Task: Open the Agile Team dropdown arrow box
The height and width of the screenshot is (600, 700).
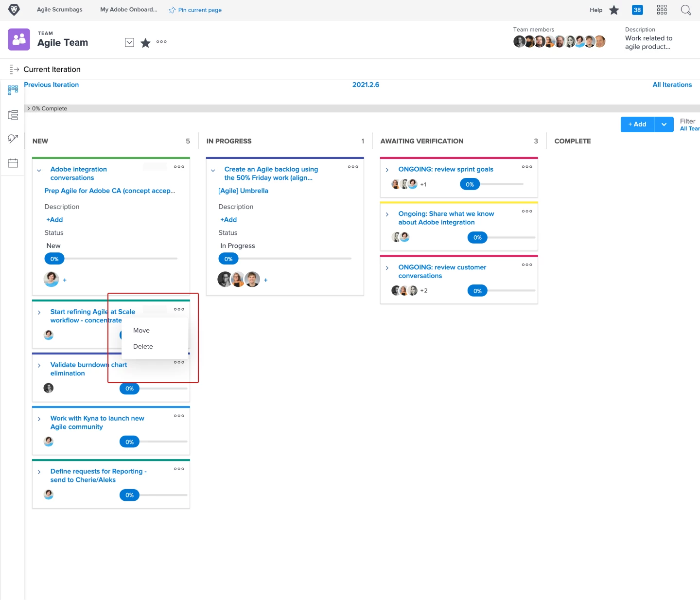Action: coord(129,42)
